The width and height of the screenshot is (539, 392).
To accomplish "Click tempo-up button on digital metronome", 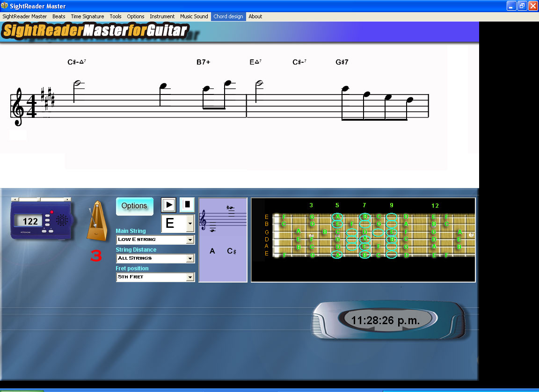I will (x=51, y=231).
